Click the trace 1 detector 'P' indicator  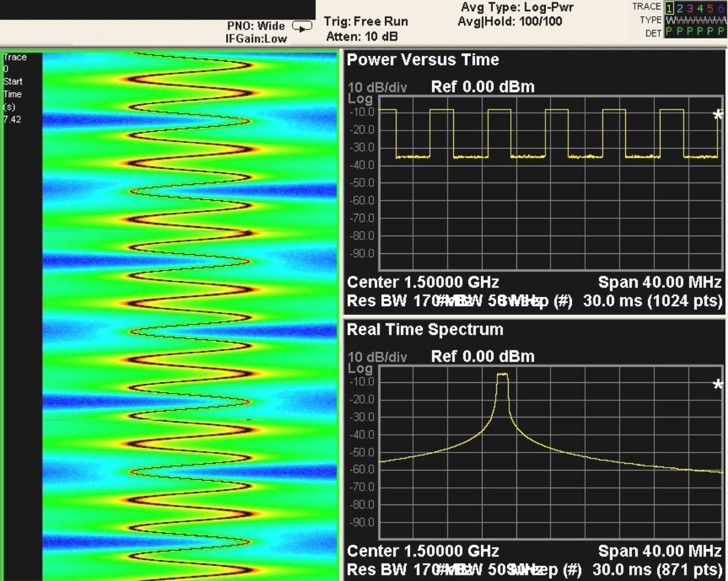click(x=669, y=32)
